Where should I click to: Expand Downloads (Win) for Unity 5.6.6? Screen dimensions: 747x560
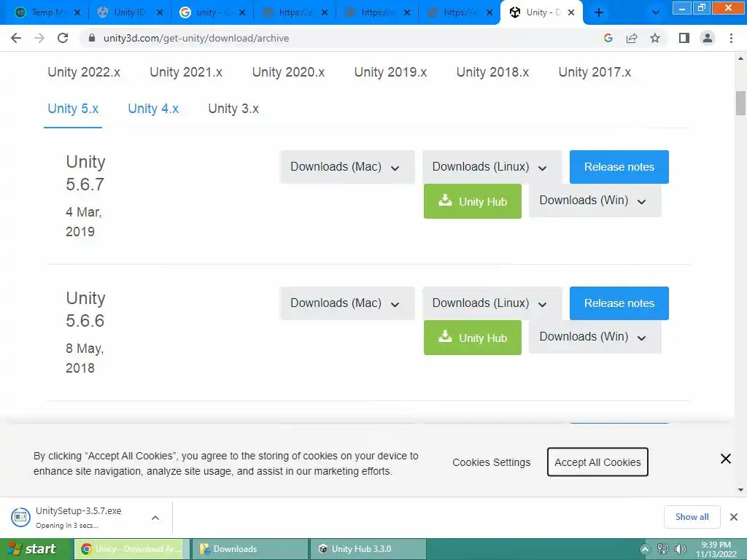595,337
